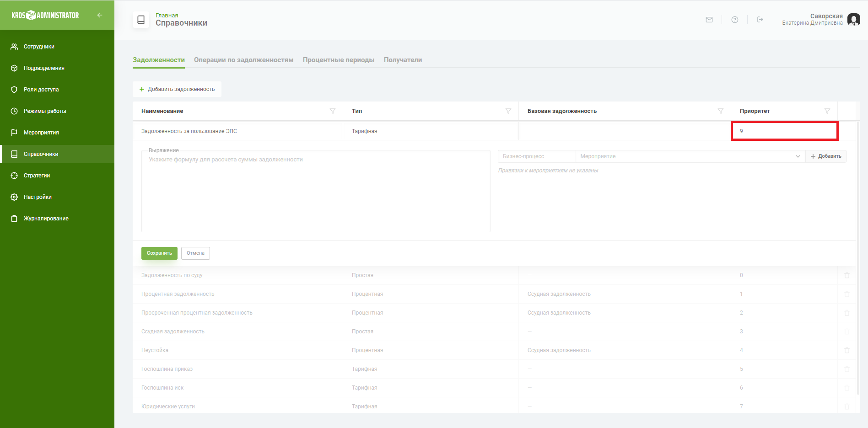Viewport: 868px width, 428px height.
Task: Filter the Приоритет column
Action: [x=827, y=111]
